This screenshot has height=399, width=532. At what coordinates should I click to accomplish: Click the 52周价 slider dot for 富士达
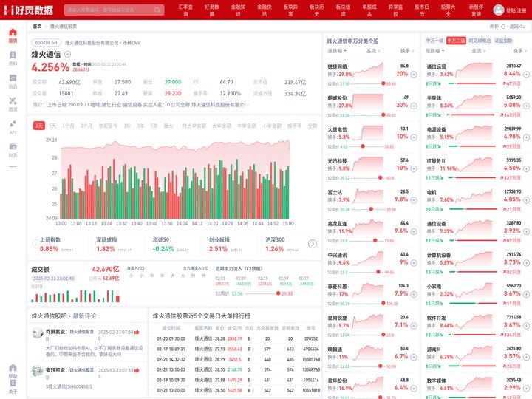pyautogui.click(x=371, y=209)
